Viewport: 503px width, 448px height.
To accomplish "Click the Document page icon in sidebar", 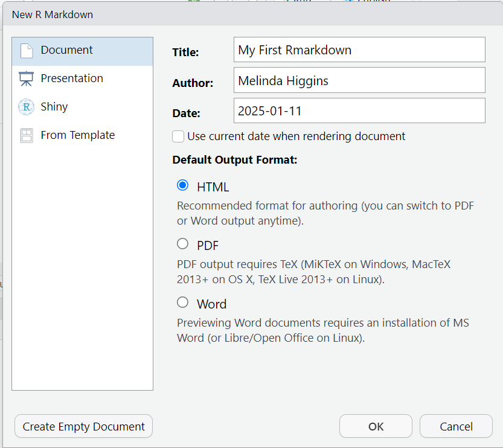I will tap(26, 51).
